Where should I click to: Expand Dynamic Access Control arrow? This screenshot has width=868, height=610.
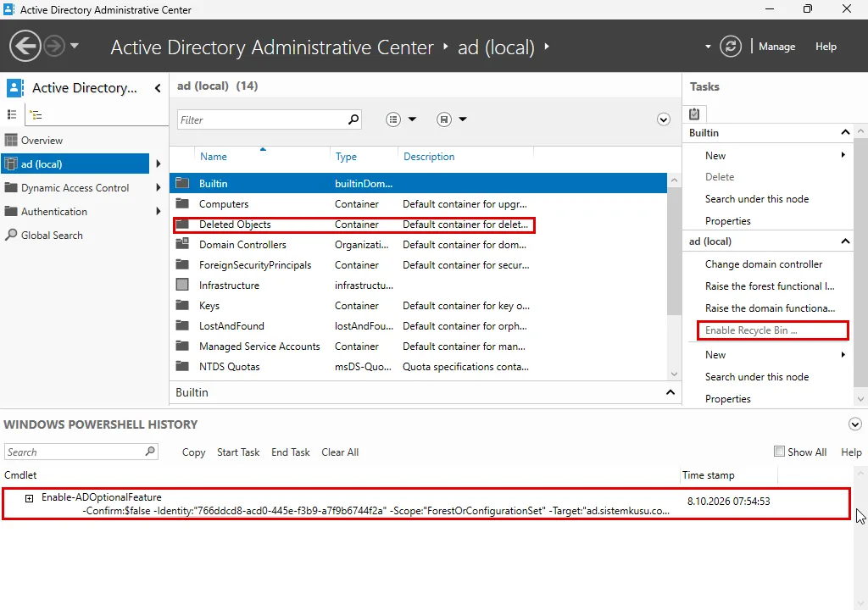159,187
